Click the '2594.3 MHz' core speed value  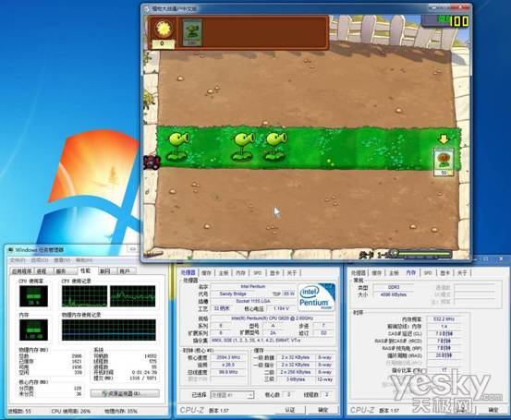228,357
